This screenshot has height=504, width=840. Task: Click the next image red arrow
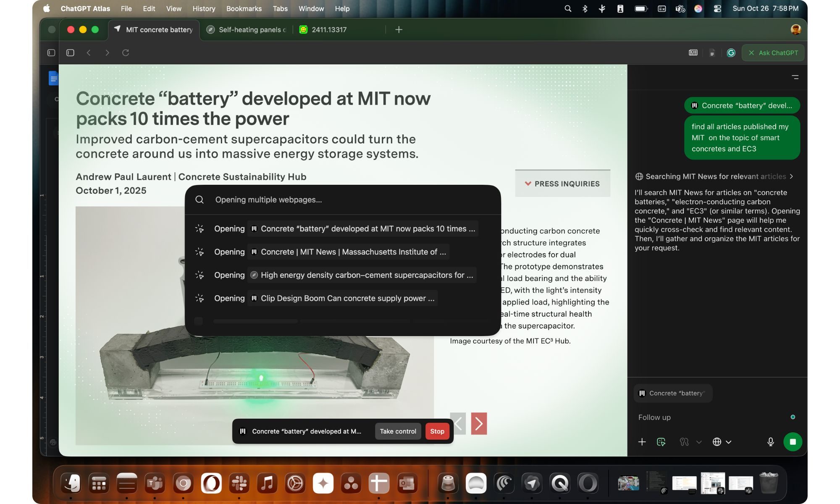479,423
